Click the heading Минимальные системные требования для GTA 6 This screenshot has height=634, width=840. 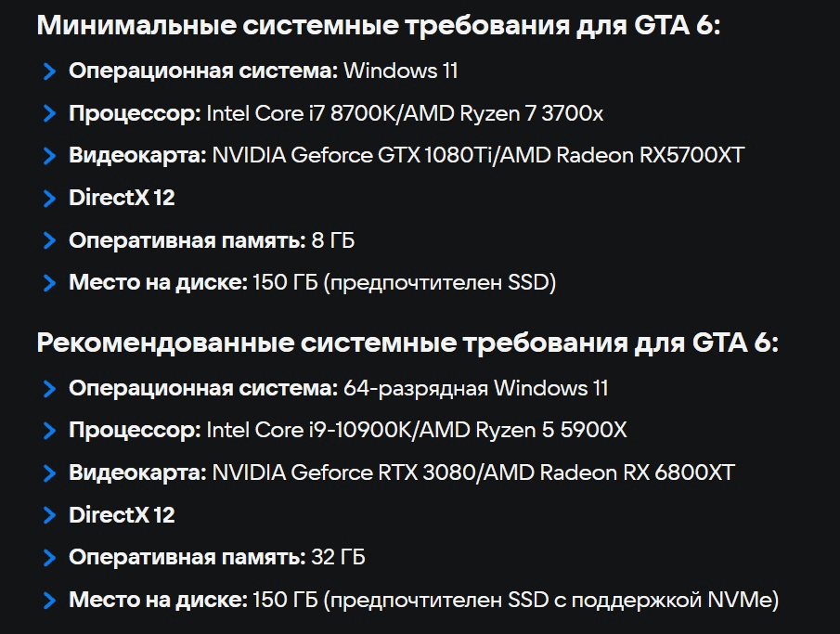[x=379, y=25]
